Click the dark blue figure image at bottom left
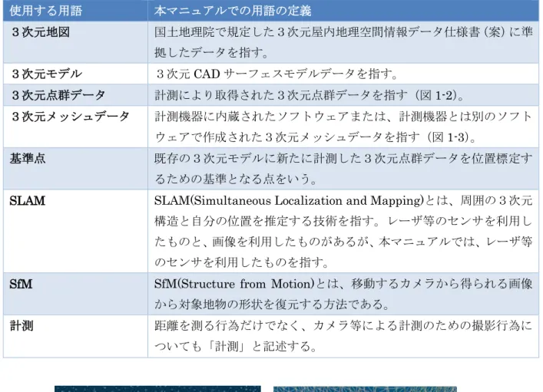The image size is (543, 392). 157,389
